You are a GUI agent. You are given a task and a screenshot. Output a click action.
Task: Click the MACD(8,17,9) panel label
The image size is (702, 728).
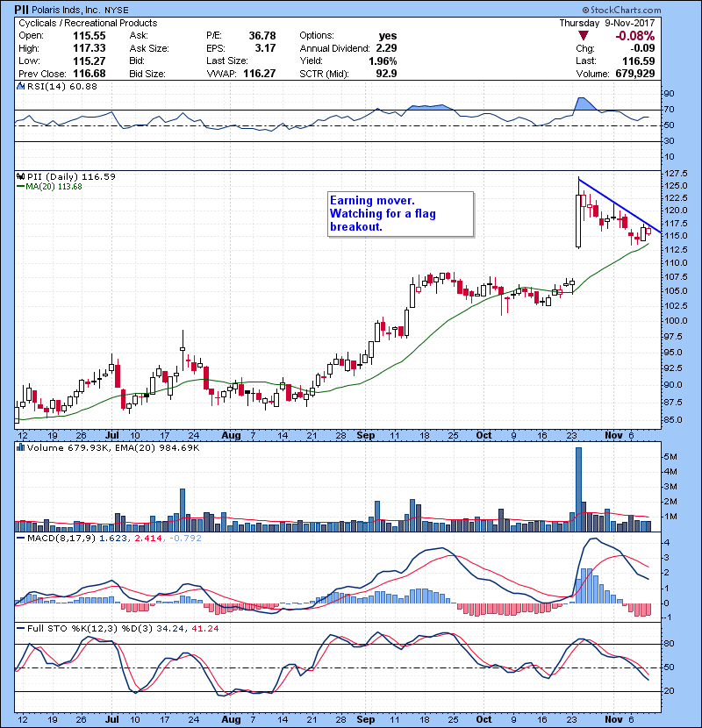(61, 539)
